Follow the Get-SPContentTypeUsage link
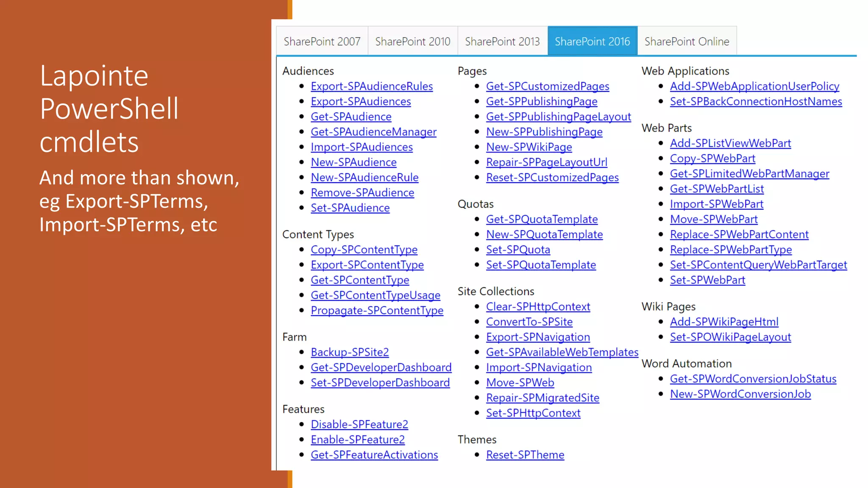 [x=376, y=296]
